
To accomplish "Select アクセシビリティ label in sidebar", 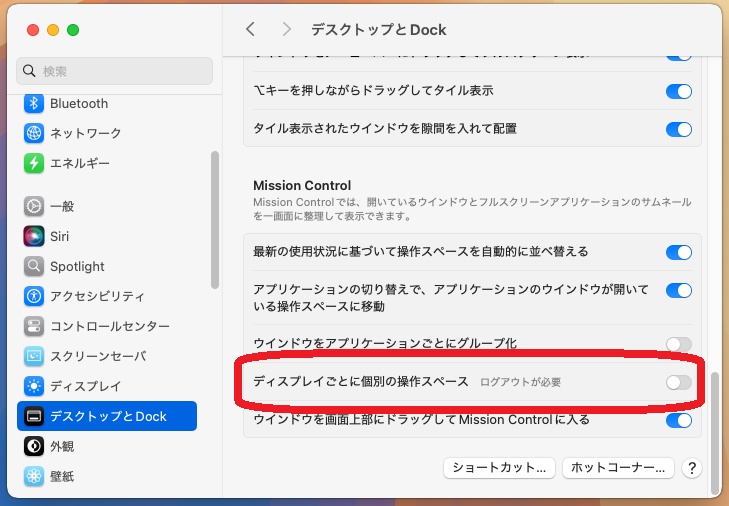I will click(x=98, y=296).
